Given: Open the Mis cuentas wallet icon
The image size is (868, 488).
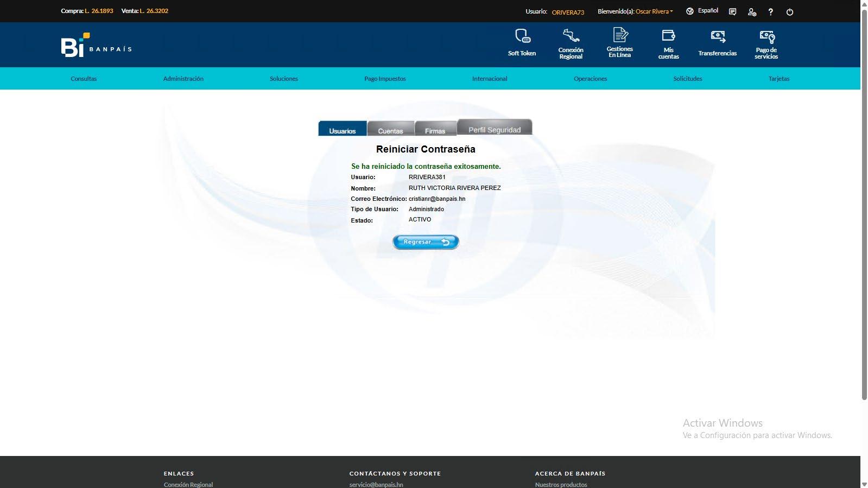Looking at the screenshot, I should coord(668,35).
